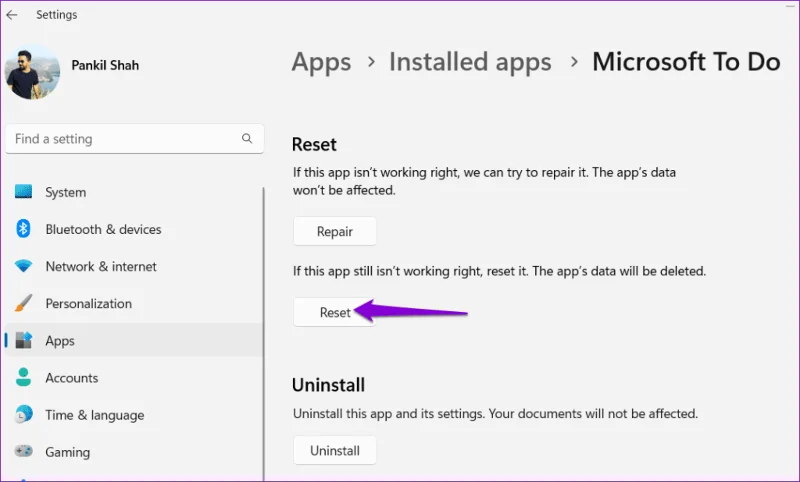Click chevron before Microsoft To Do
Screen dimensions: 800x482
(574, 62)
